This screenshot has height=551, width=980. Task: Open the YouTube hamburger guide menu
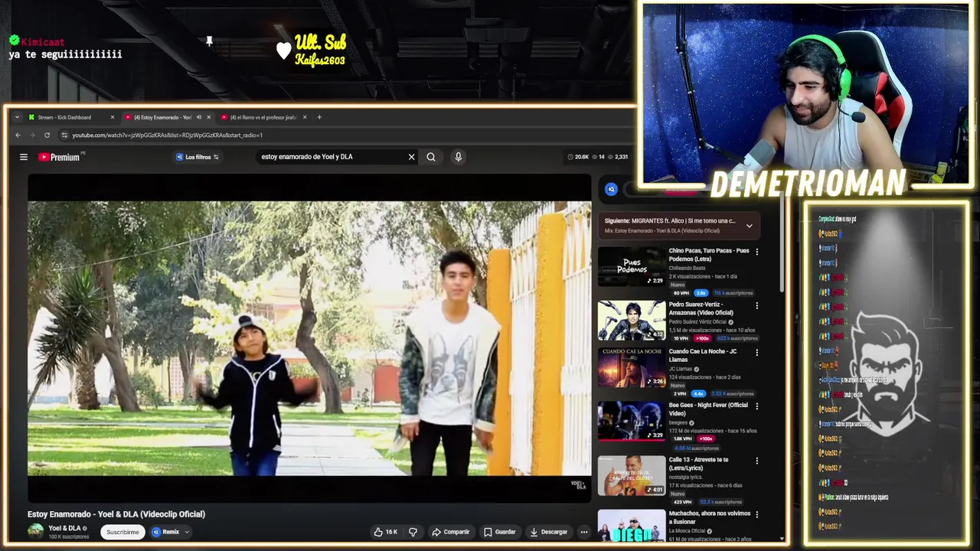point(24,157)
